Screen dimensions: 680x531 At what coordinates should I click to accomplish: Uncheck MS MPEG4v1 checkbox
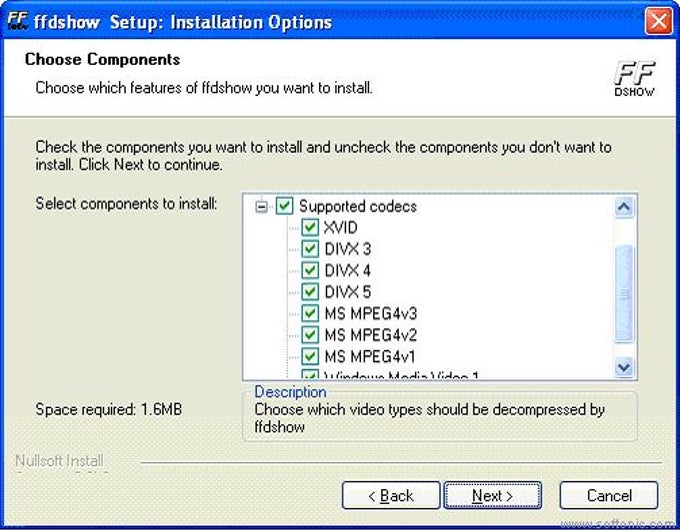(x=310, y=357)
